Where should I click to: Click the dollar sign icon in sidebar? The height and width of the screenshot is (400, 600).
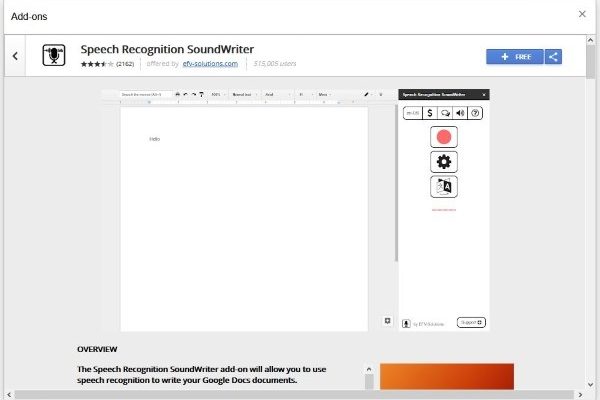[x=430, y=113]
